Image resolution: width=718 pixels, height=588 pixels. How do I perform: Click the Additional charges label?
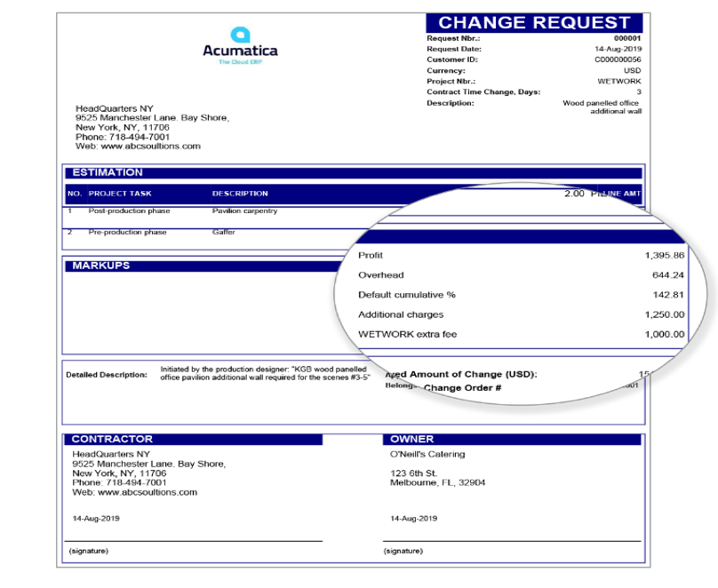pos(401,314)
